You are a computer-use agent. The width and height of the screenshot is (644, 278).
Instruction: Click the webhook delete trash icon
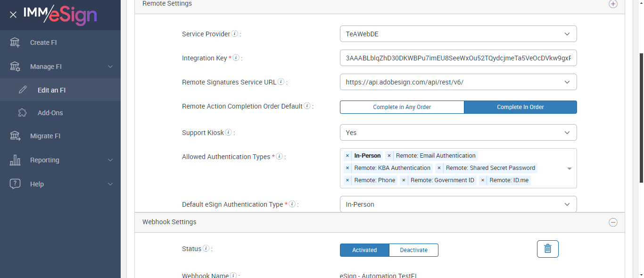[547, 249]
